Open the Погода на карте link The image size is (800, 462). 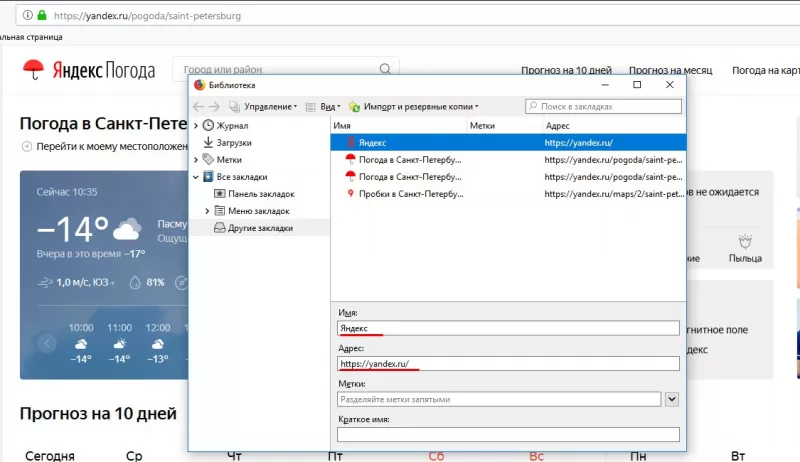pos(766,70)
